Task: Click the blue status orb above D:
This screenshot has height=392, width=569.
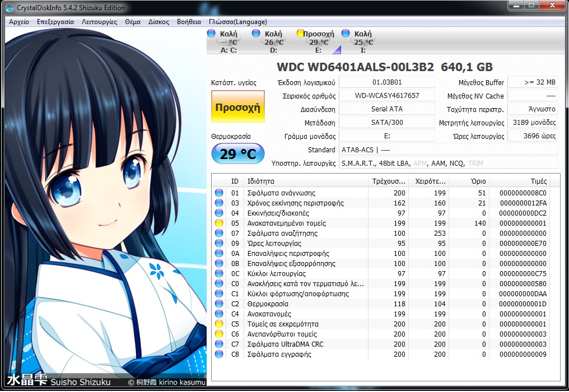Action: coord(256,34)
